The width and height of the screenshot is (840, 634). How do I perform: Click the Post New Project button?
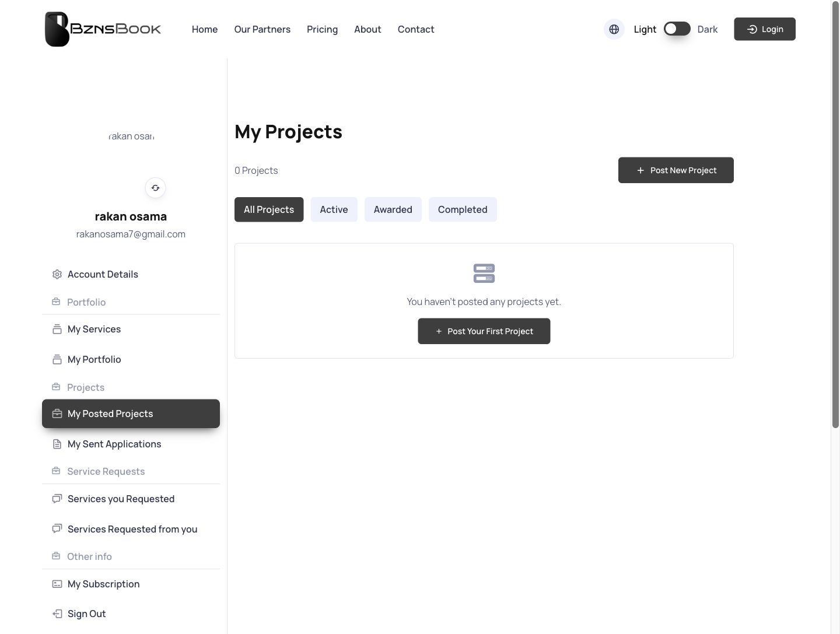point(676,170)
